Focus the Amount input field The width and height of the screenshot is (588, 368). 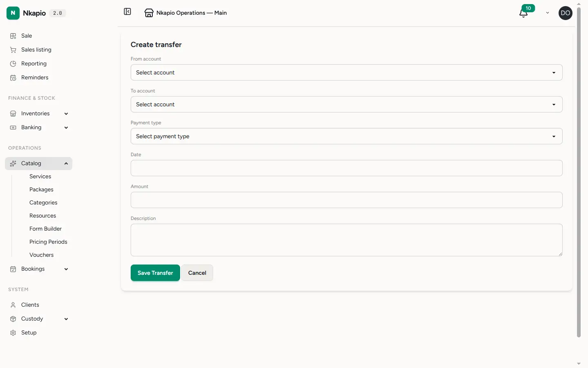(x=346, y=200)
